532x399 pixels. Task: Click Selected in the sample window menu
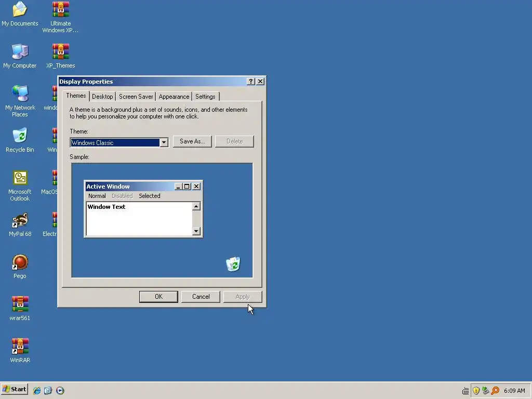pos(149,196)
